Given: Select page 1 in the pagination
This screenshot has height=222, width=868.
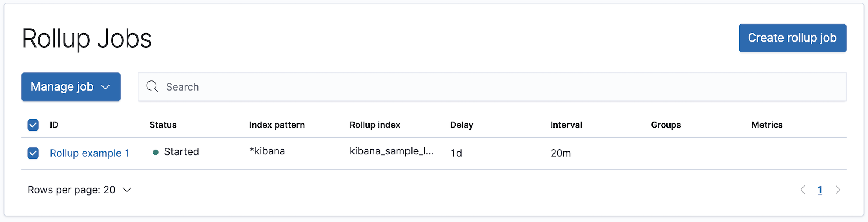Looking at the screenshot, I should 820,190.
